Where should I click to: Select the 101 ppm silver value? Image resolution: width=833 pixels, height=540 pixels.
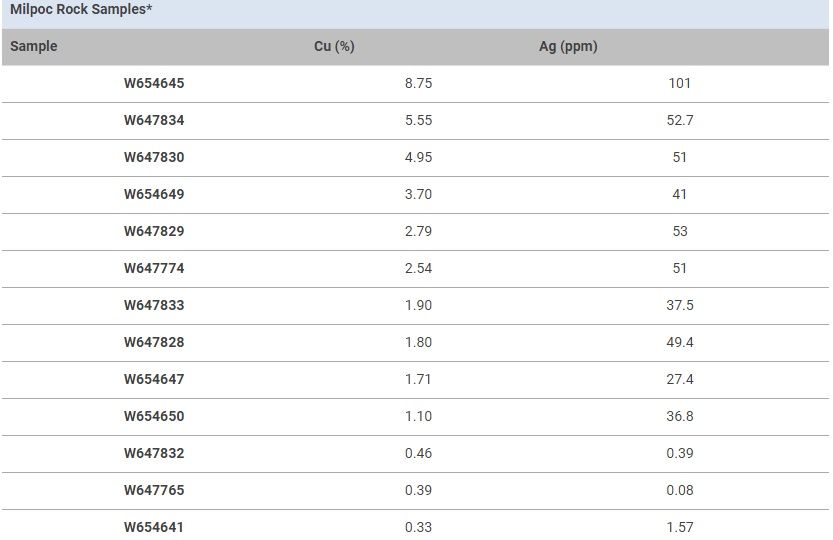(679, 83)
